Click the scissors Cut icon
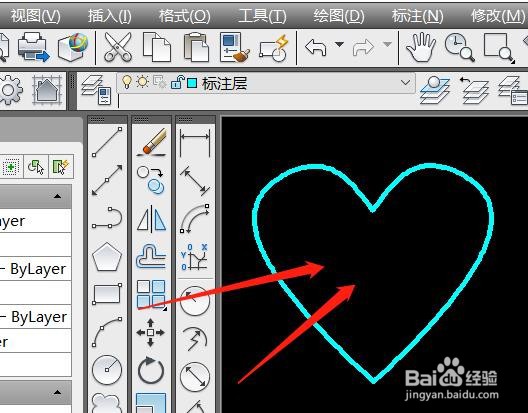 click(118, 47)
